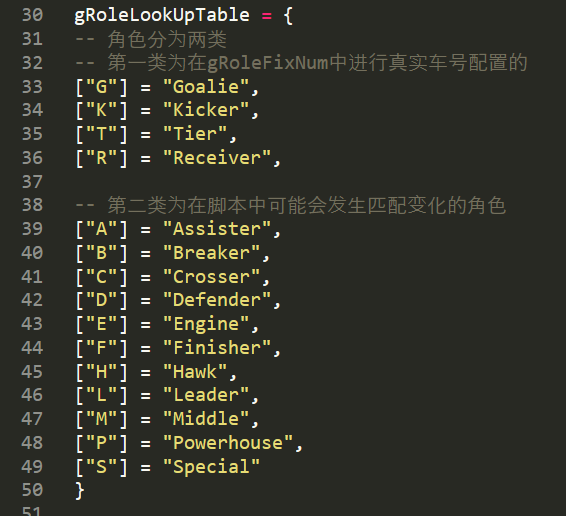Click the closing brace on line 50
This screenshot has height=516, width=566.
[79, 490]
